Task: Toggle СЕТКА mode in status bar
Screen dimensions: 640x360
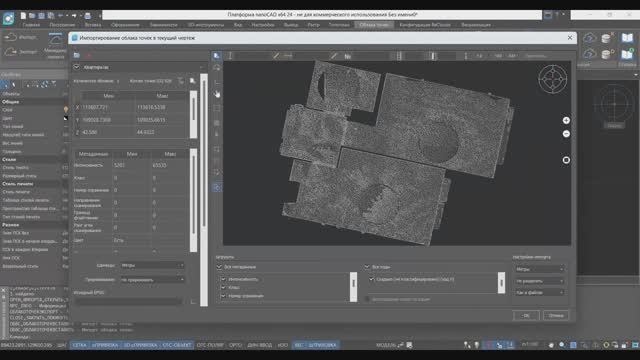Action: click(x=79, y=345)
